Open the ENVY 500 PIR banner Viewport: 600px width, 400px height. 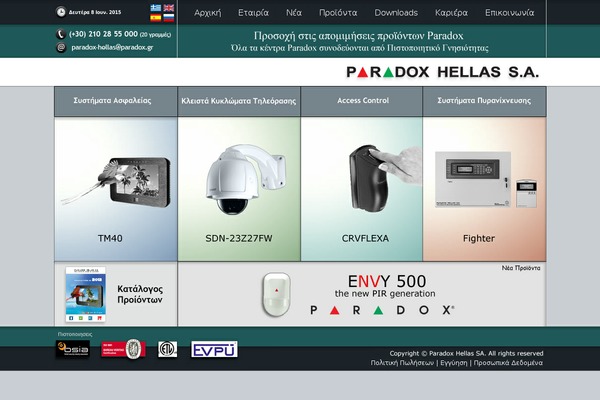point(362,294)
